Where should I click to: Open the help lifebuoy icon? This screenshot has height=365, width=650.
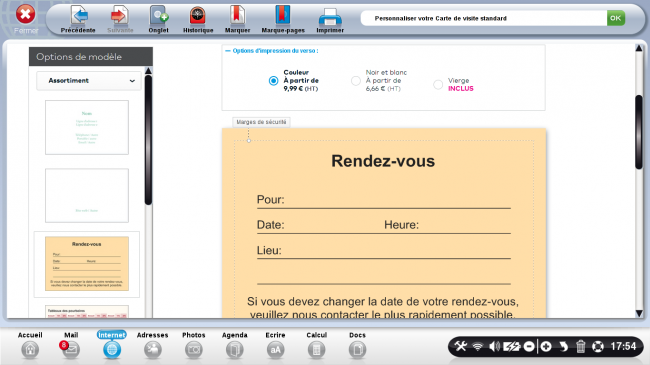598,346
